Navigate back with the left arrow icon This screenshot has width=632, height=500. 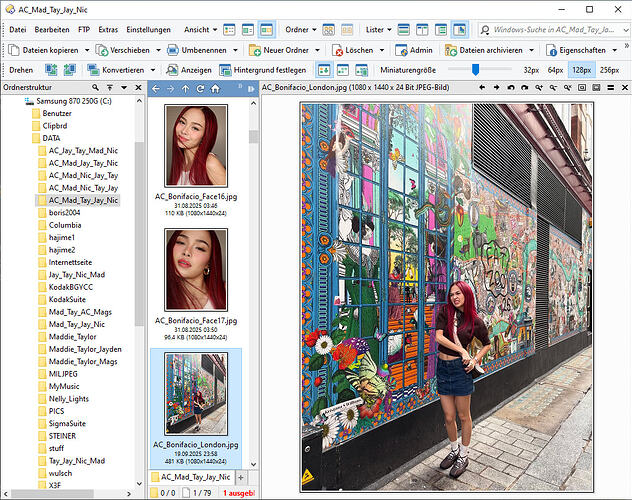(155, 89)
